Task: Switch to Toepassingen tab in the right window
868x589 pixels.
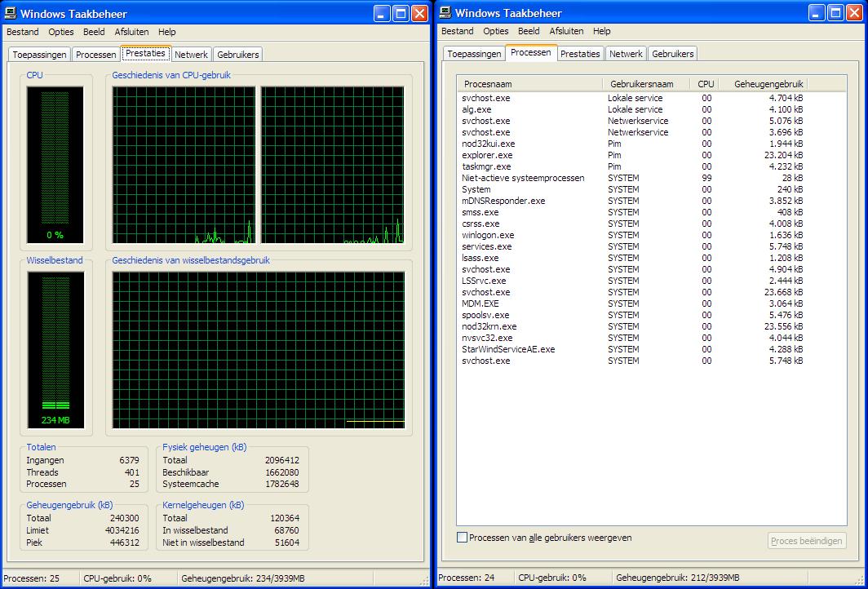Action: (474, 54)
